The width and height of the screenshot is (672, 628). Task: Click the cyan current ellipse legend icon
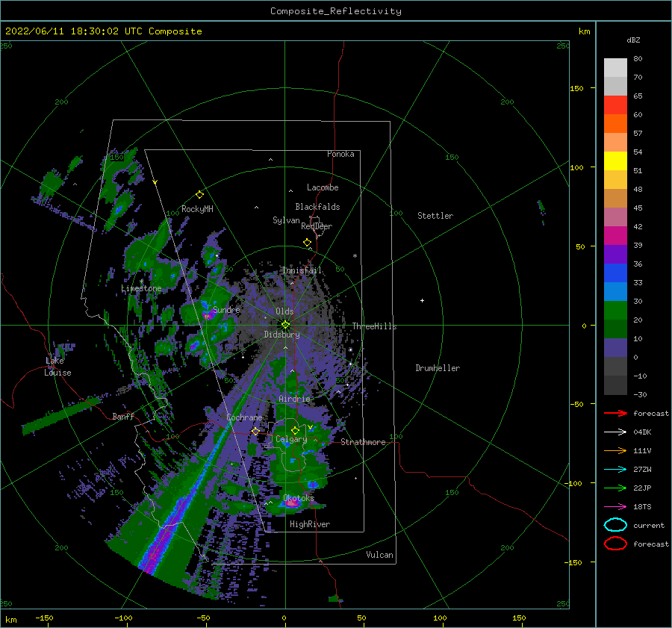pyautogui.click(x=615, y=525)
